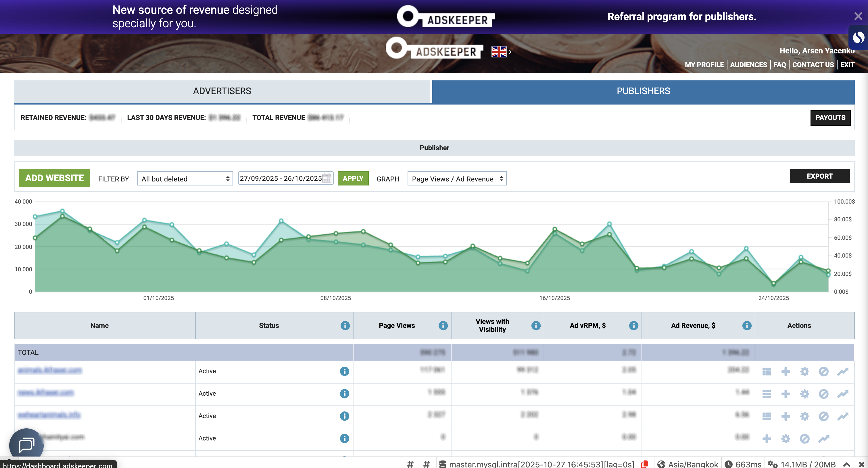Open the My Profile link
Screen dimensions: 868x468
coord(704,65)
